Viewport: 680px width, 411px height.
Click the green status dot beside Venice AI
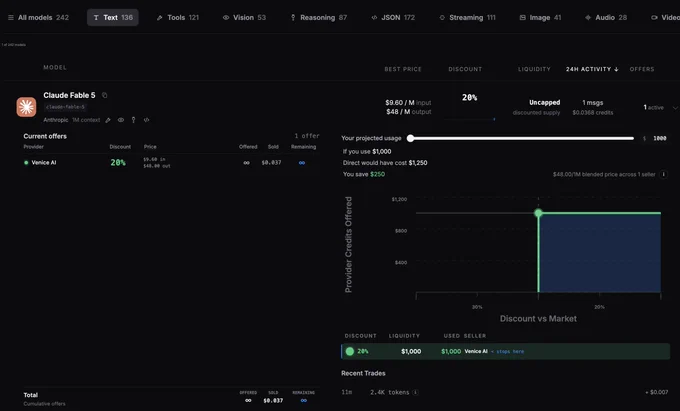click(26, 163)
